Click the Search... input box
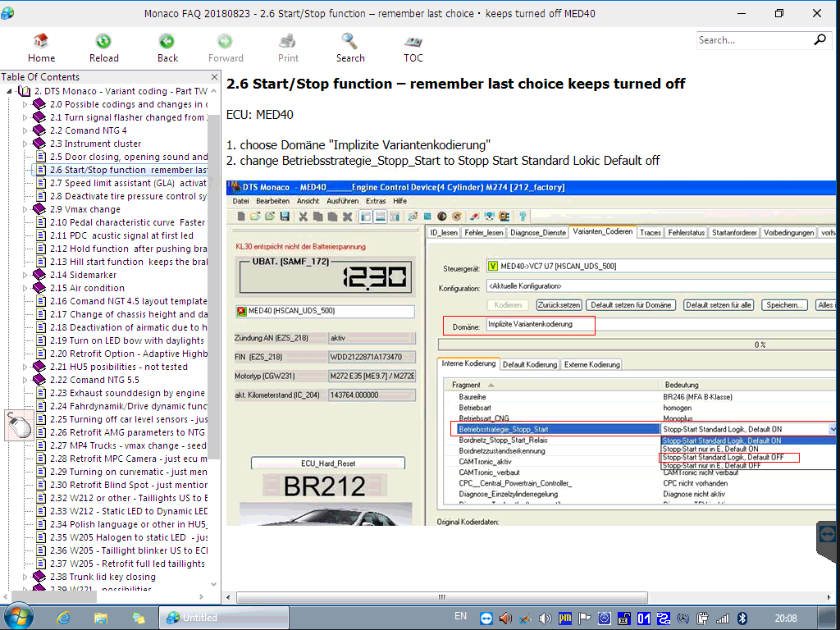 point(755,40)
